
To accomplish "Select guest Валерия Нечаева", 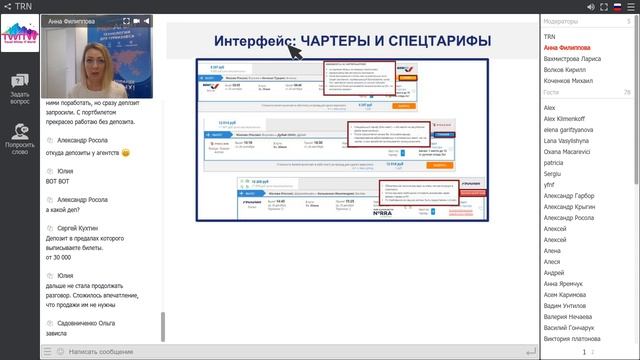I will 568,317.
